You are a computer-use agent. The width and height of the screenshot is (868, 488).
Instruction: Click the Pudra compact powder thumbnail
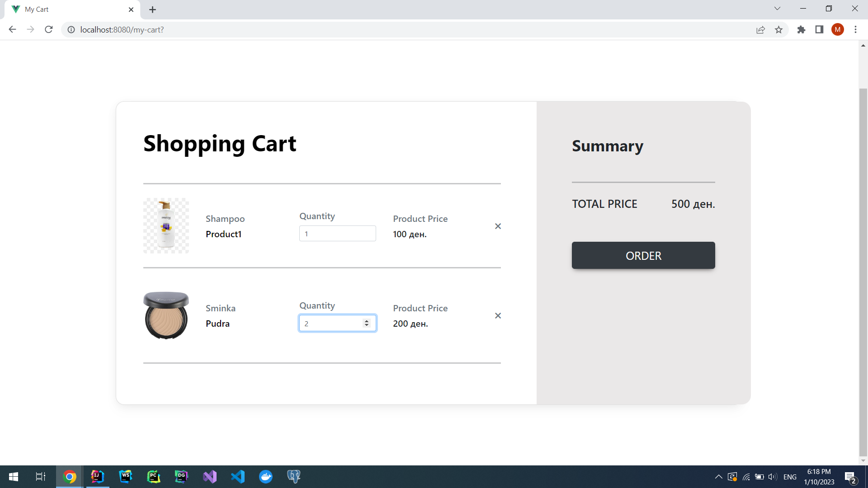(166, 315)
